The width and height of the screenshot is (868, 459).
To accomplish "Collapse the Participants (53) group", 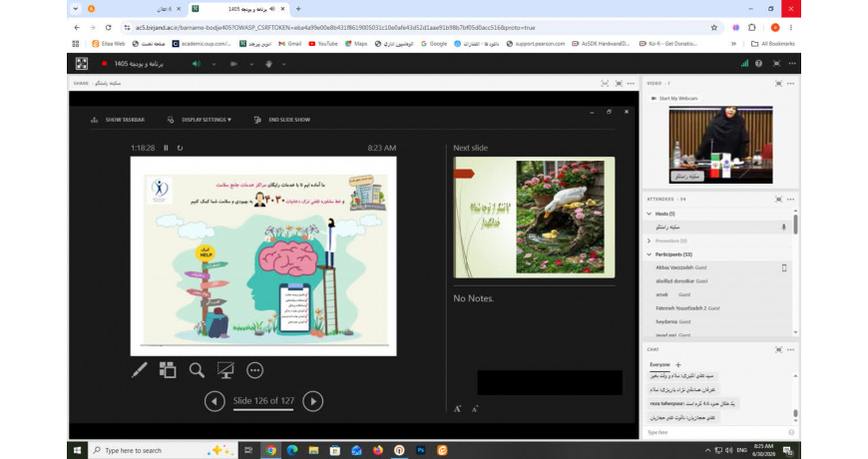I will (x=650, y=254).
